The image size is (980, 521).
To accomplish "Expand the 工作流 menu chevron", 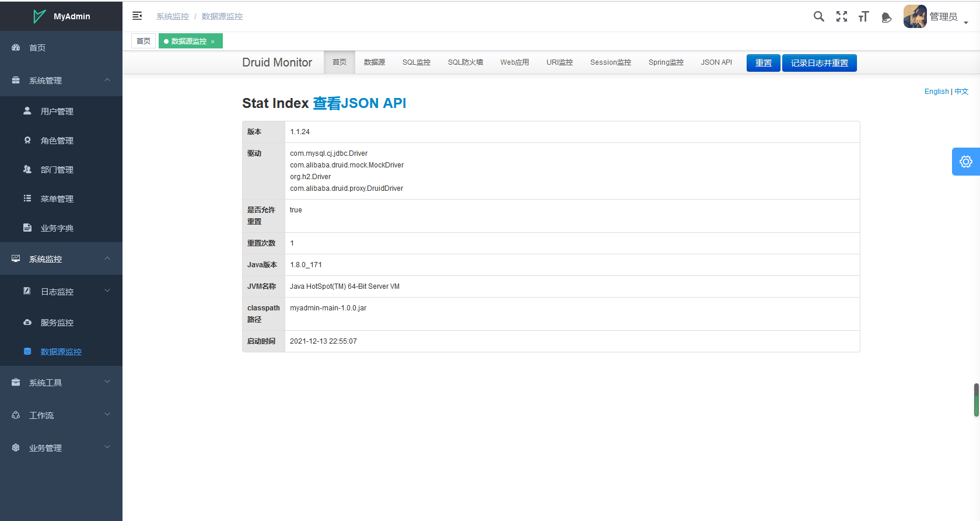I will click(x=107, y=414).
